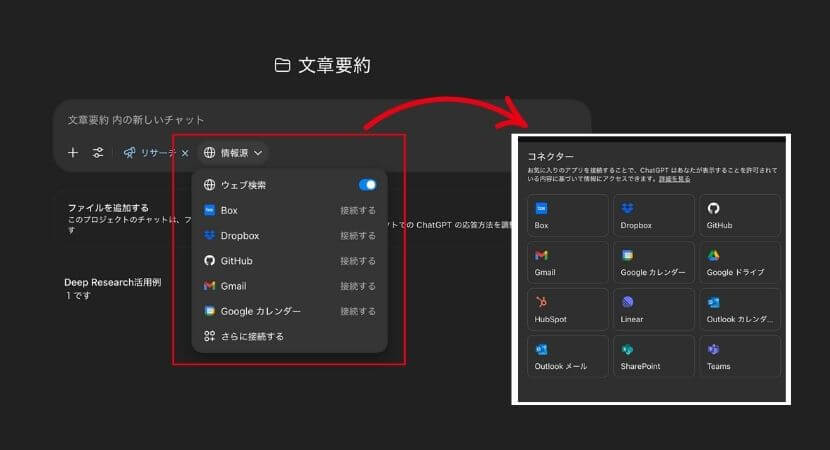Open the GitHub connector tile
The height and width of the screenshot is (450, 830).
(x=739, y=215)
